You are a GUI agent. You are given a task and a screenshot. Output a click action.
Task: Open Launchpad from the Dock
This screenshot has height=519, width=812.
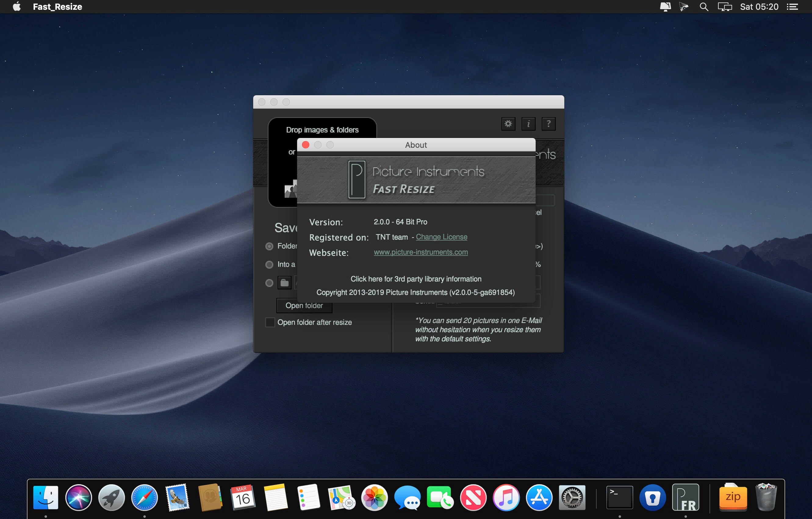pyautogui.click(x=112, y=497)
